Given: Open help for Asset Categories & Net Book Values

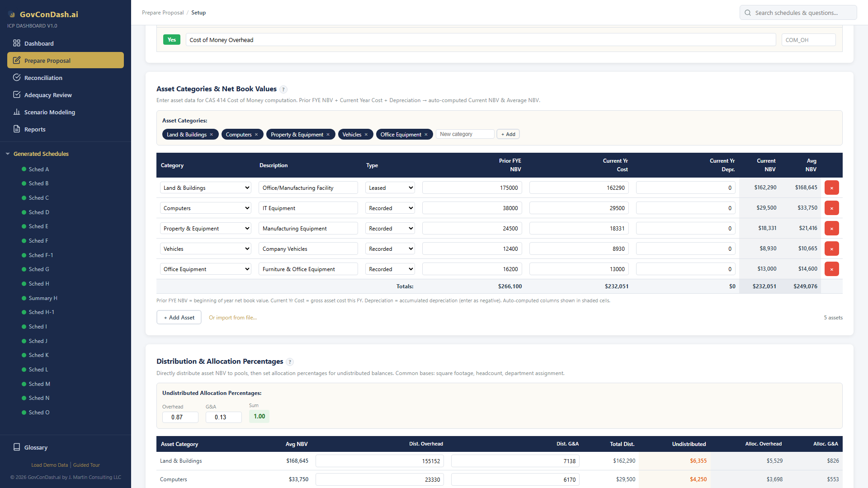Looking at the screenshot, I should point(283,89).
